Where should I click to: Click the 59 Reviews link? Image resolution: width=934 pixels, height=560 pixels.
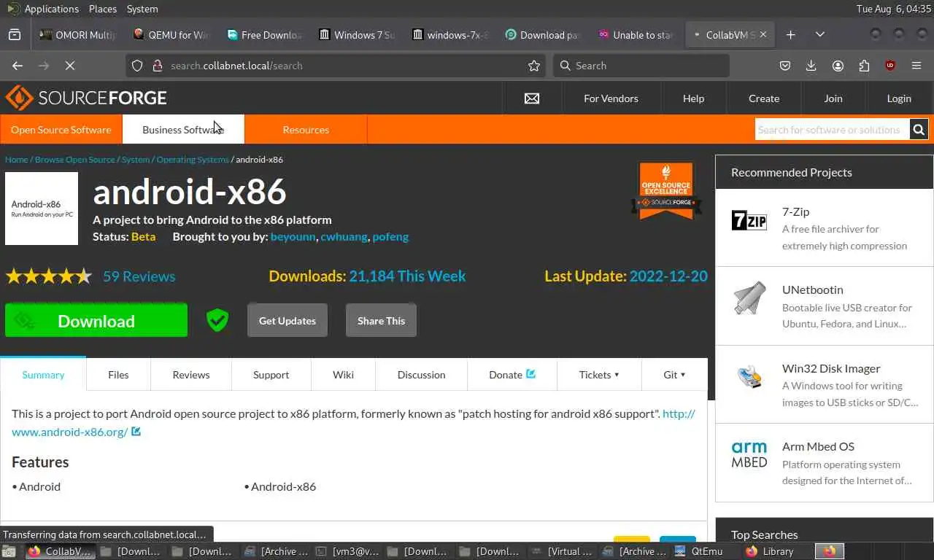tap(139, 276)
